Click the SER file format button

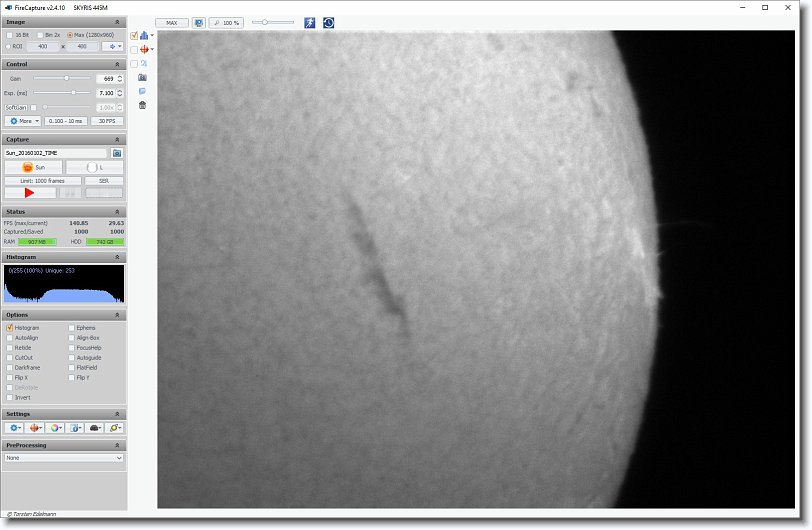(104, 181)
